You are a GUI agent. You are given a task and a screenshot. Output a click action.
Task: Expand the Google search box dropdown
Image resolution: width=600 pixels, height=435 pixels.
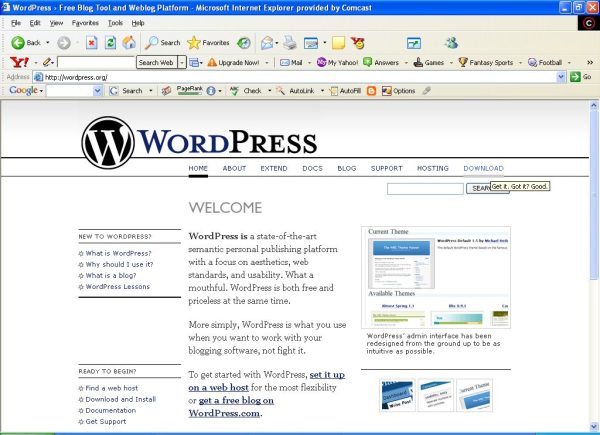click(97, 91)
